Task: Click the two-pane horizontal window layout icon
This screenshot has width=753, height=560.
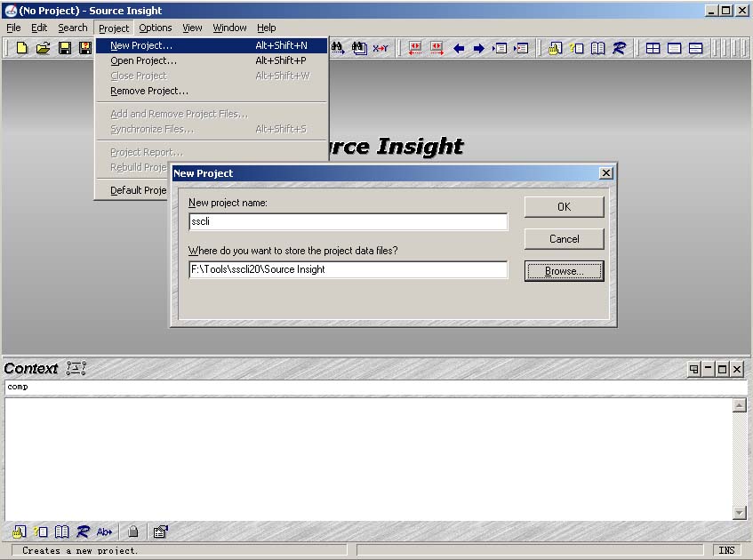Action: [x=695, y=48]
